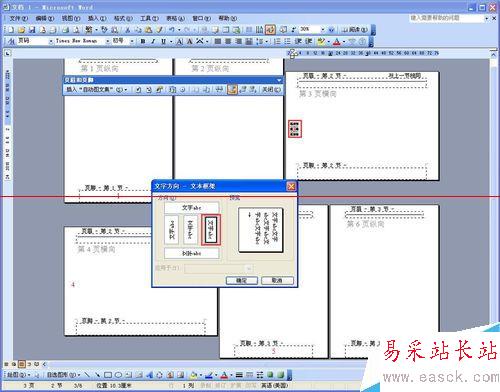Screen dimensions: 500x392
Task: Open the 表格 menu
Action: tap(175, 18)
